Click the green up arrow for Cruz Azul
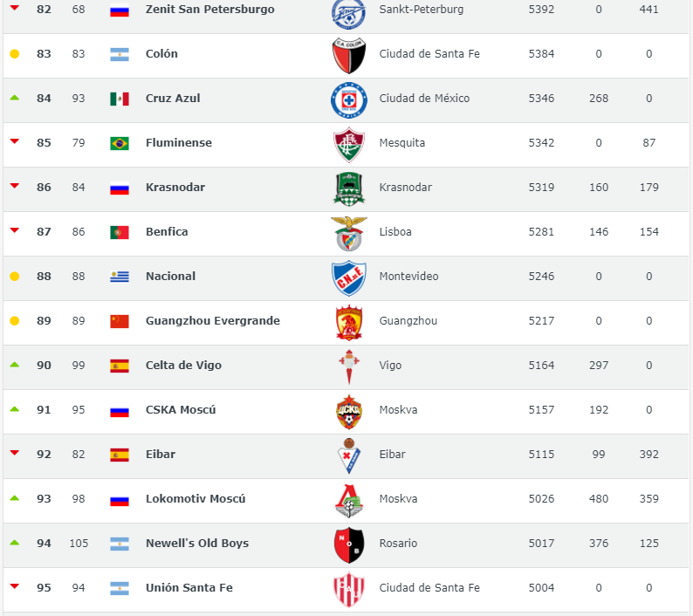 (x=15, y=98)
